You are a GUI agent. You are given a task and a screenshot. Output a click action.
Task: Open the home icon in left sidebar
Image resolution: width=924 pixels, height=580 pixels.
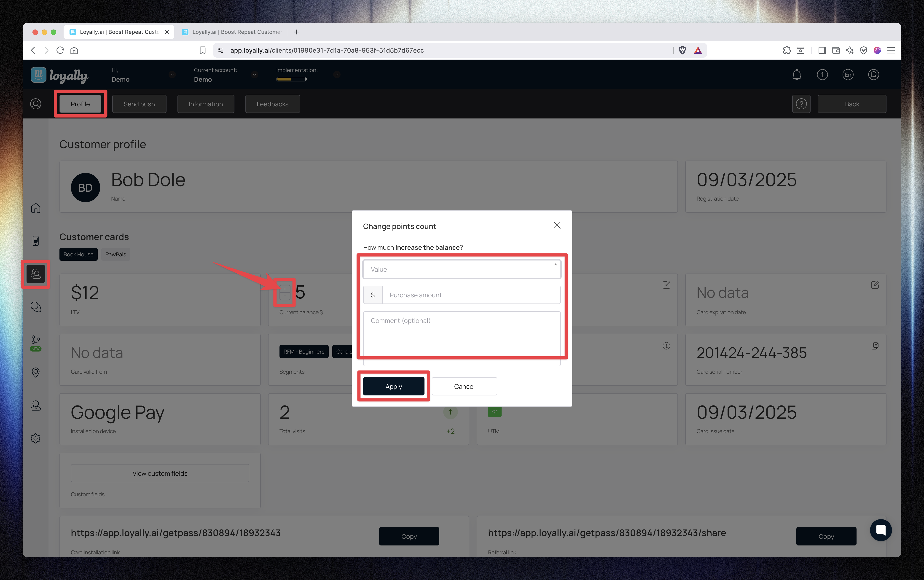tap(36, 208)
